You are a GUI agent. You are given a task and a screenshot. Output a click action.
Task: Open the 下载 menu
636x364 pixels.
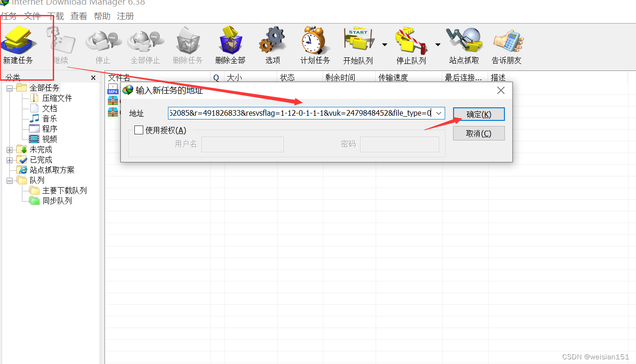[56, 16]
